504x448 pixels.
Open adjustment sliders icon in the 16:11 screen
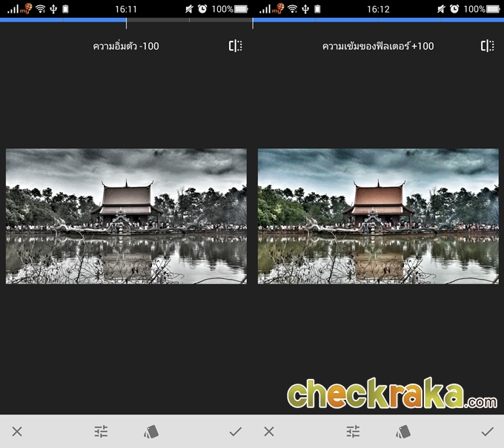click(101, 431)
